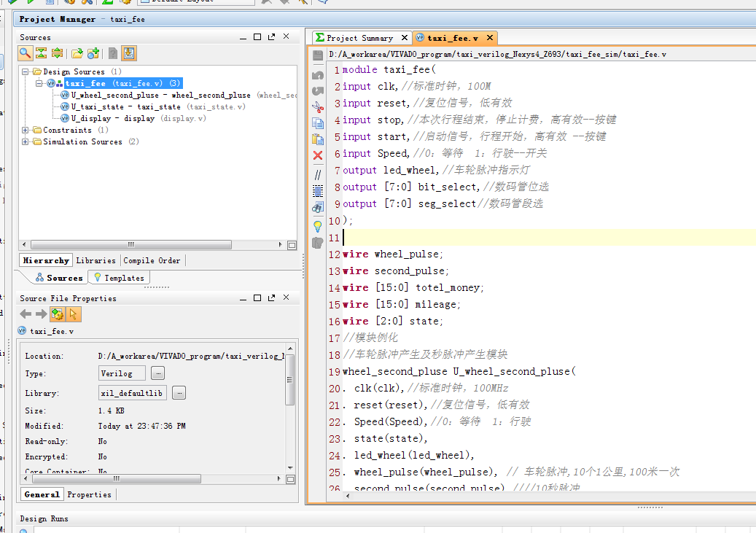
Task: Click the scissors cut icon in editor
Action: pyautogui.click(x=318, y=106)
